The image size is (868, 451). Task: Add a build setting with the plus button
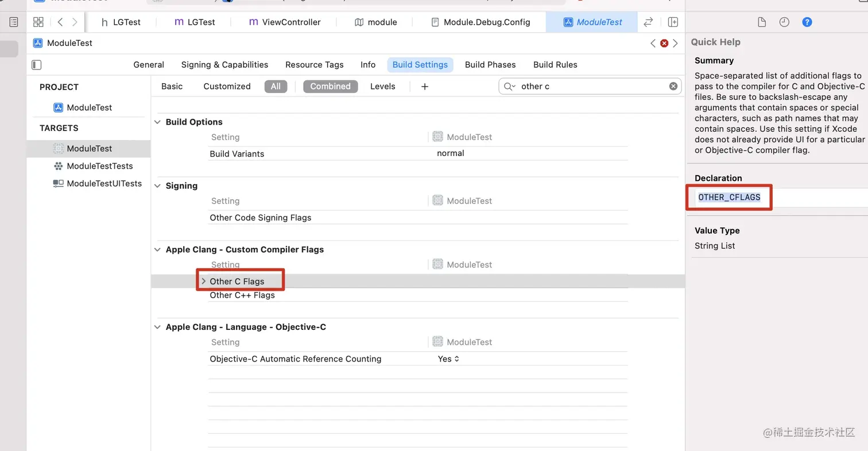tap(425, 87)
